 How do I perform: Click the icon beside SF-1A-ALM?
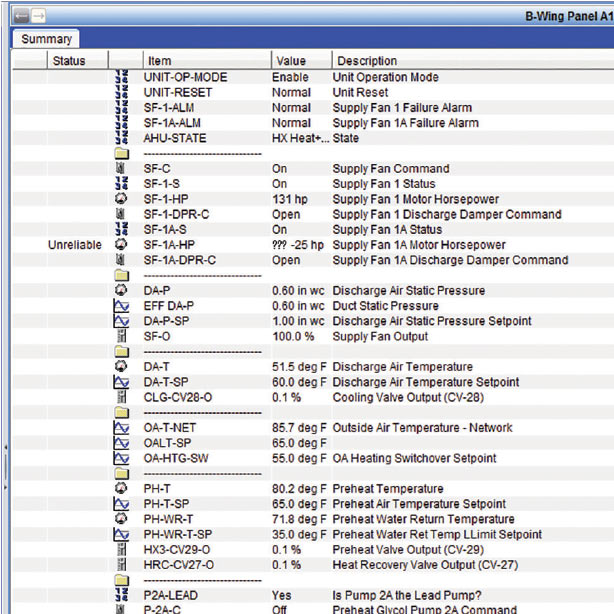point(121,123)
